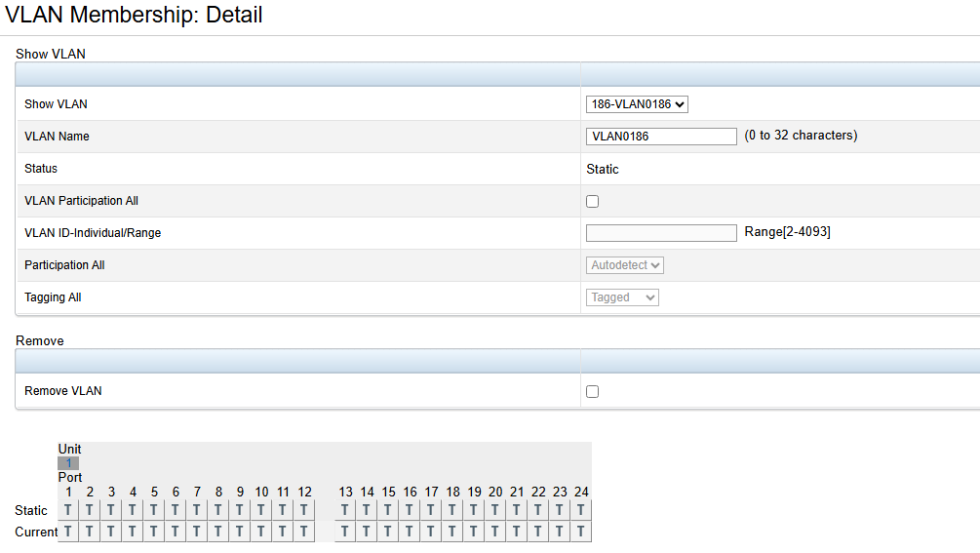Click Current row cell for port 1
The width and height of the screenshot is (980, 553).
[68, 532]
